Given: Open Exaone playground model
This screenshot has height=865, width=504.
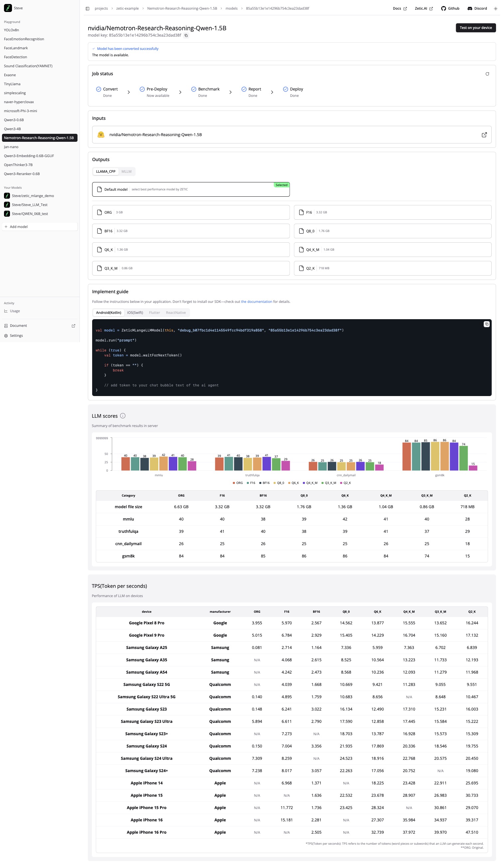Looking at the screenshot, I should (x=40, y=76).
